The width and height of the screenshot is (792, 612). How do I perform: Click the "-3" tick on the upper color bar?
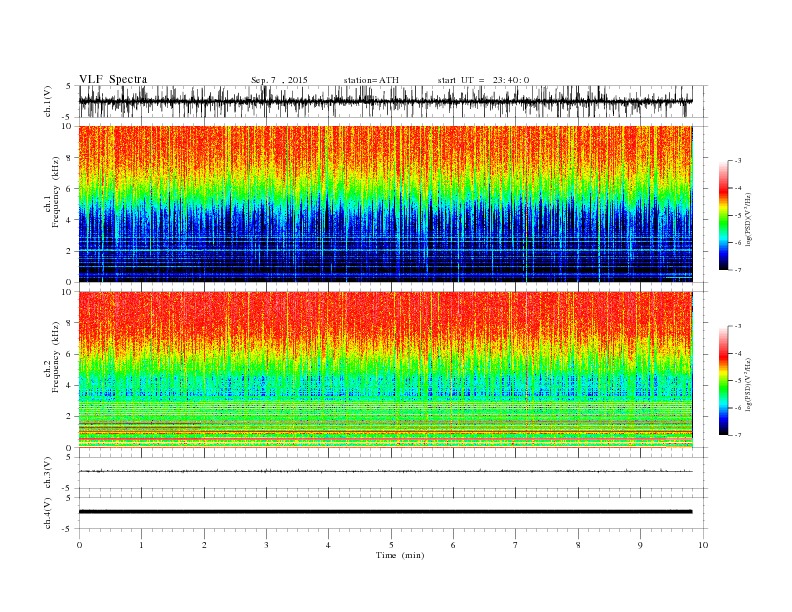738,161
